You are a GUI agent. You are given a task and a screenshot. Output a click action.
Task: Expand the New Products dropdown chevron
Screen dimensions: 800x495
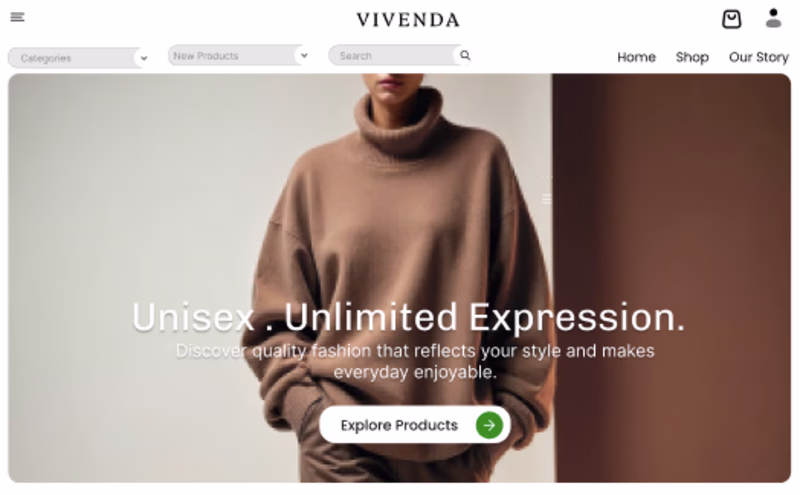[x=304, y=56]
